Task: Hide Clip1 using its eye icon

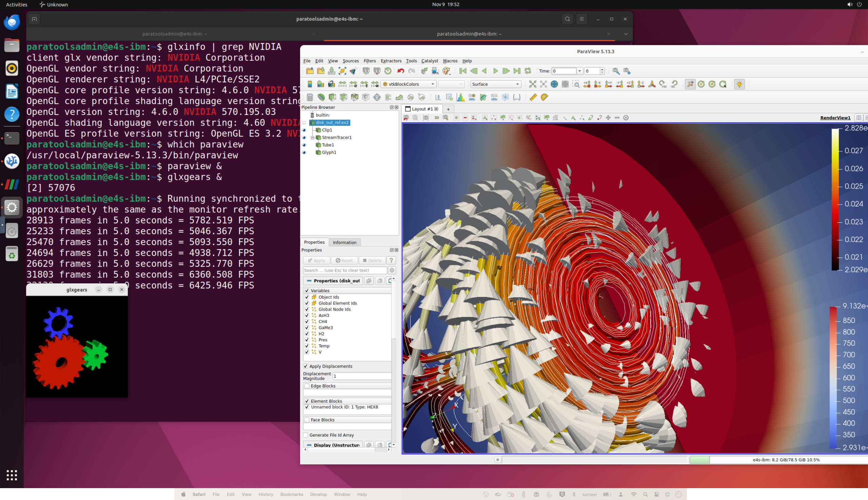Action: (304, 130)
